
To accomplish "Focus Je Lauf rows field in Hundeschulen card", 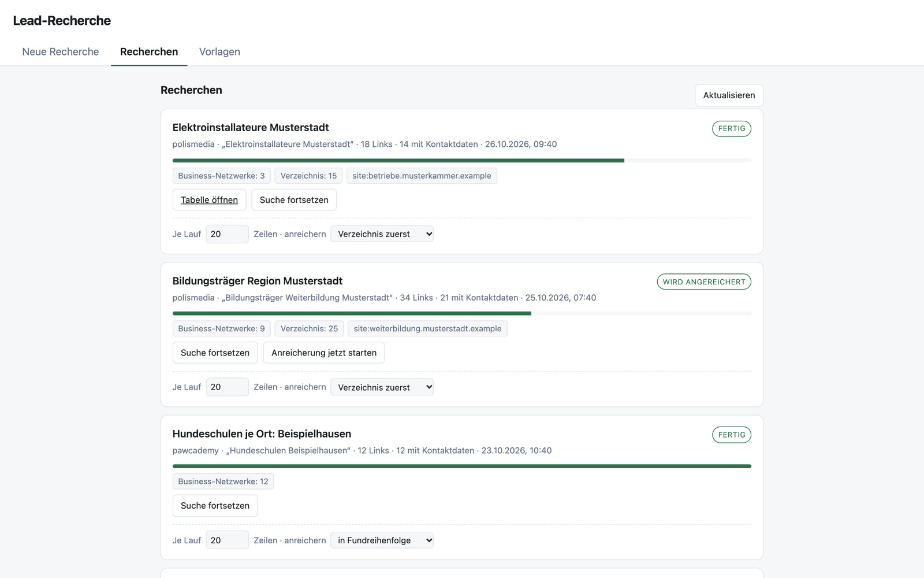I will click(228, 540).
